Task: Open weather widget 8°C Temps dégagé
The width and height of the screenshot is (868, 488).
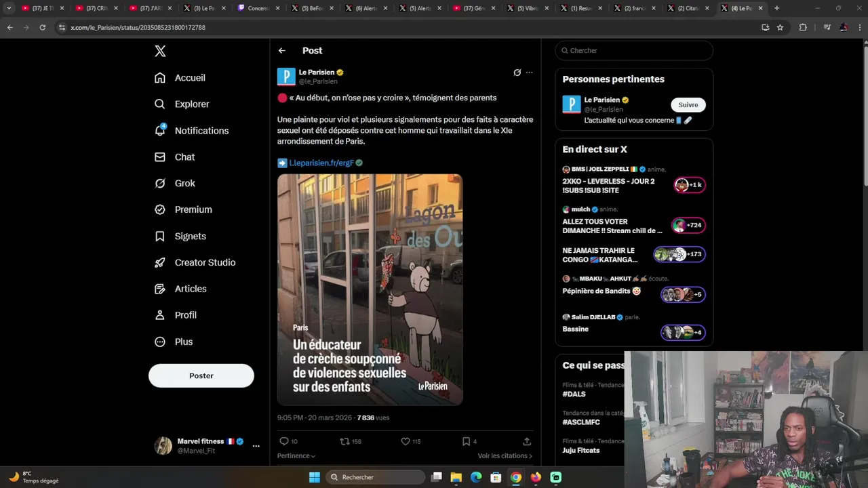Action: [x=34, y=477]
